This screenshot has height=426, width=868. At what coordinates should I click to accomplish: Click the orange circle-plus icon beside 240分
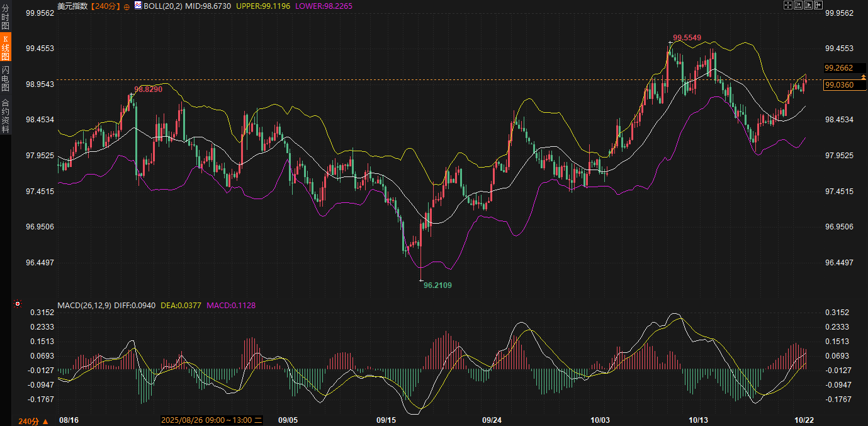(x=127, y=6)
